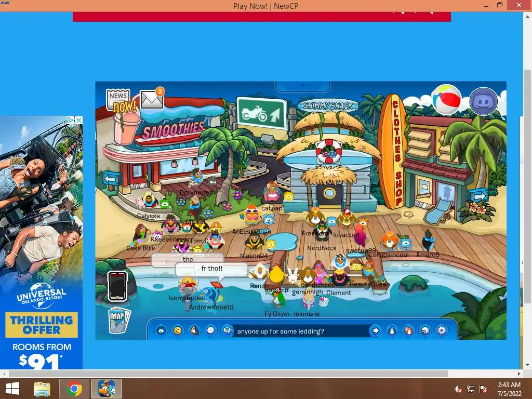Enter the Clothes Shop door
The image size is (532, 399).
pos(447,195)
